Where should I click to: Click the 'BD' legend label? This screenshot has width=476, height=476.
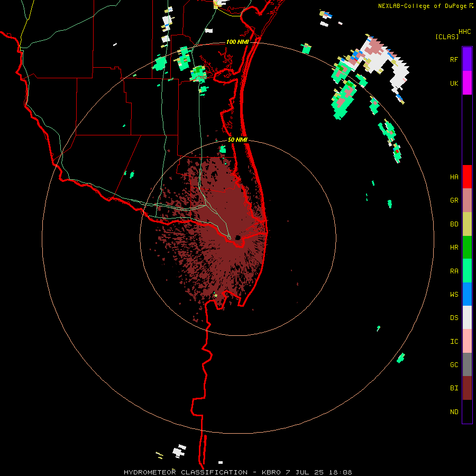[454, 224]
